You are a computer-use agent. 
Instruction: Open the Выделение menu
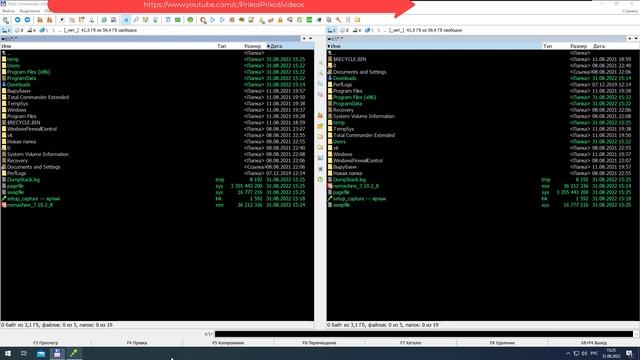[x=30, y=11]
